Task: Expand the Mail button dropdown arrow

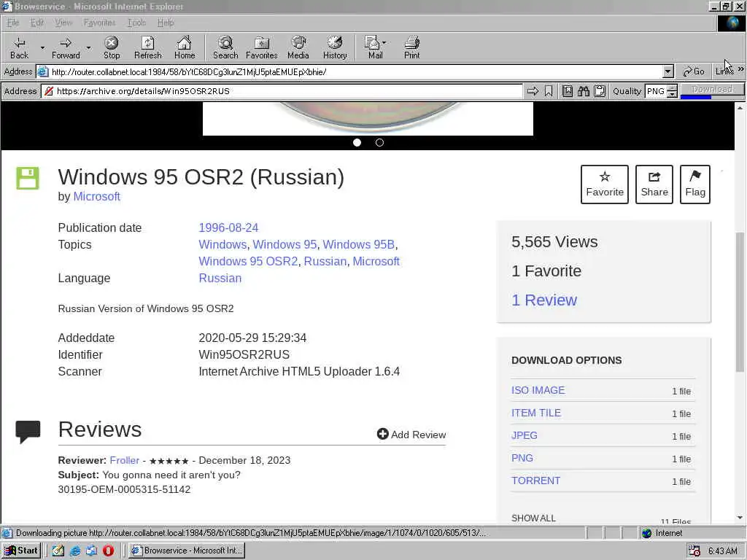Action: pos(384,42)
